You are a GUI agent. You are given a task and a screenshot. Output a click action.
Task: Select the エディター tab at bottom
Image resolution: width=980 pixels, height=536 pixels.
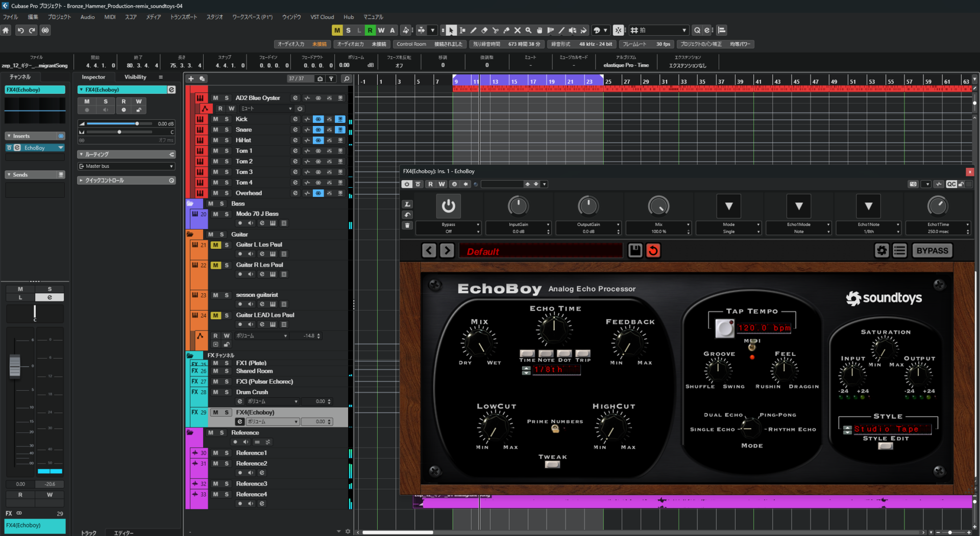click(124, 532)
